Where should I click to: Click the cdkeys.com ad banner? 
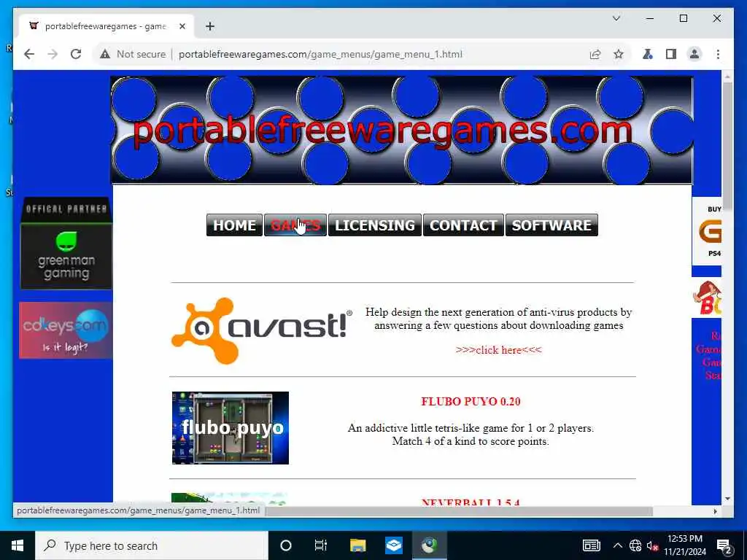point(66,330)
